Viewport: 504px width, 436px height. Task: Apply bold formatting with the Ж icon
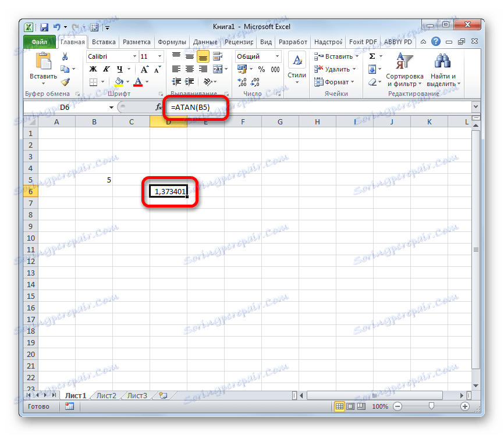(x=92, y=69)
